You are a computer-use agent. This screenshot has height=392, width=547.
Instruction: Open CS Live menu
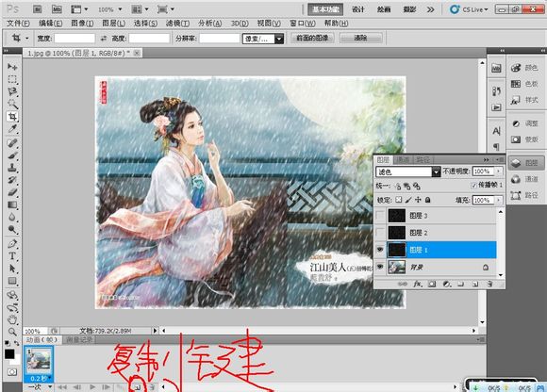click(470, 9)
